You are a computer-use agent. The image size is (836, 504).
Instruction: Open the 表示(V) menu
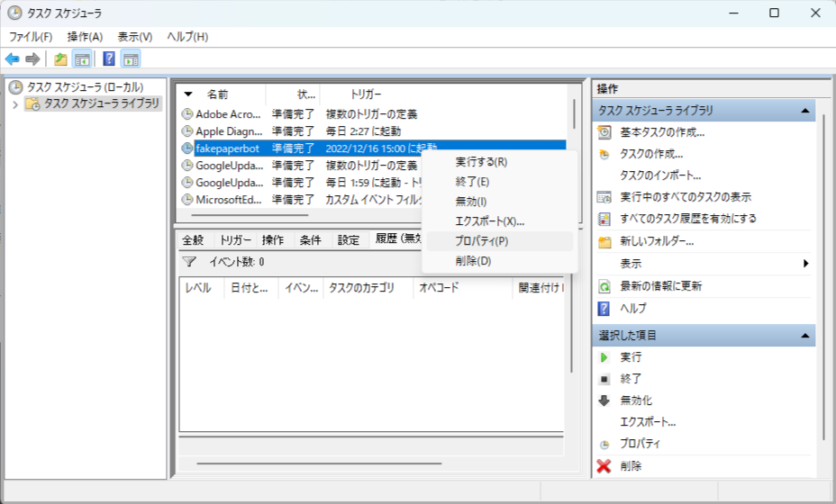(135, 37)
